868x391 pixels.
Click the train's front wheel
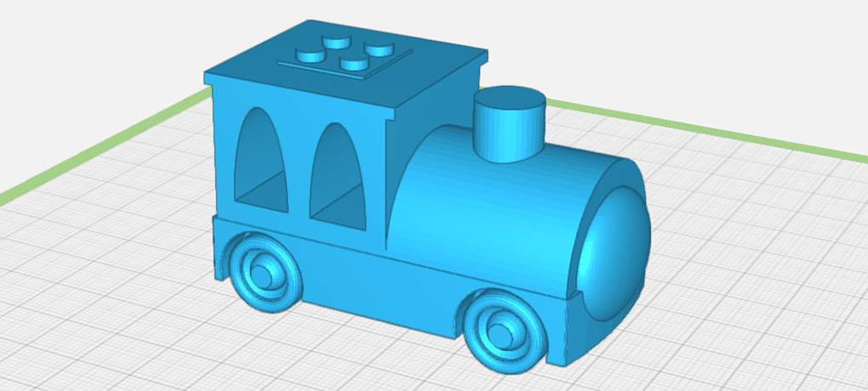[x=505, y=331]
